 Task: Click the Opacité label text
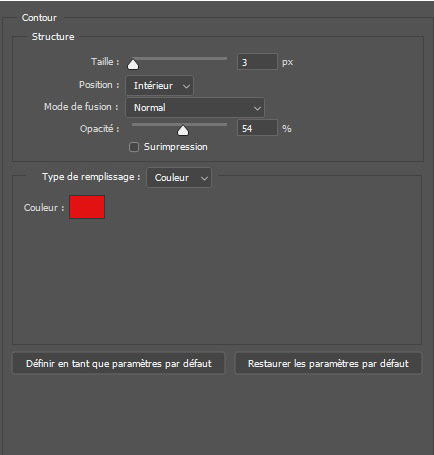pos(100,129)
